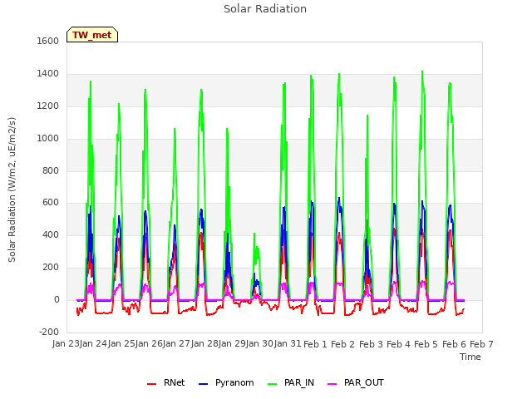Click the red RNet legend swatch
The height and width of the screenshot is (399, 532).
[151, 384]
